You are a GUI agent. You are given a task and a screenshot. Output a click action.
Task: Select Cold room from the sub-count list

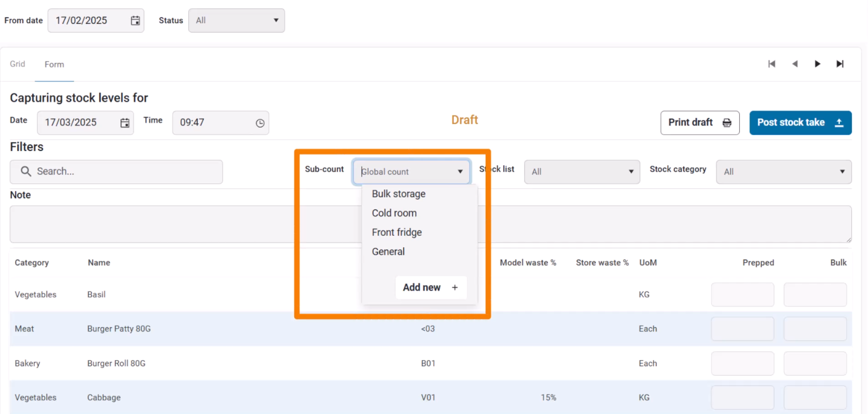coord(394,213)
